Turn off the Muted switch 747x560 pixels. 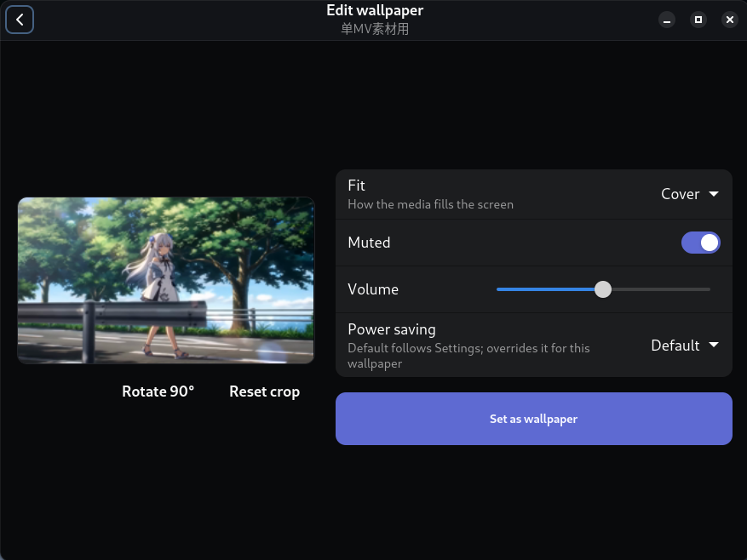(701, 243)
